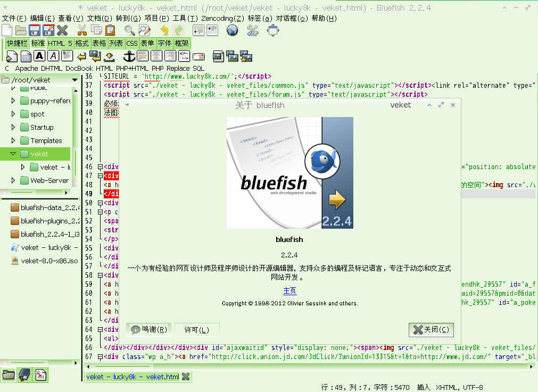Collapse the veket folder

pyautogui.click(x=13, y=154)
